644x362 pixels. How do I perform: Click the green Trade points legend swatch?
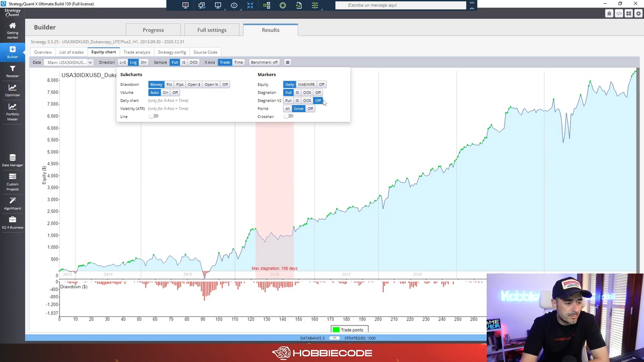point(336,330)
